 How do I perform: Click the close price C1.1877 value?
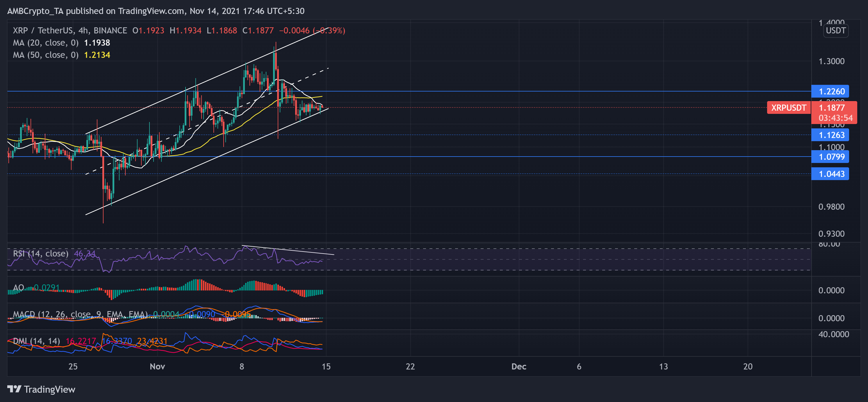258,30
